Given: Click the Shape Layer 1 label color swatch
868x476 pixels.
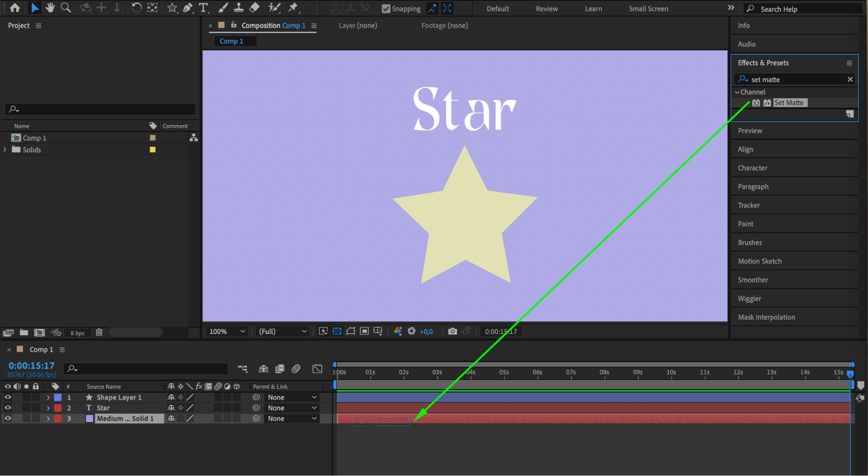Looking at the screenshot, I should [58, 397].
